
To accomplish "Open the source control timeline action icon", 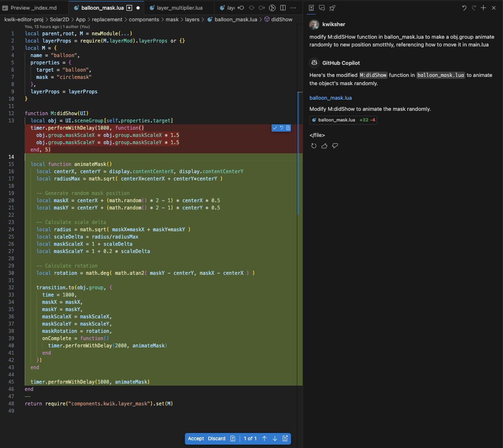I will [273, 8].
